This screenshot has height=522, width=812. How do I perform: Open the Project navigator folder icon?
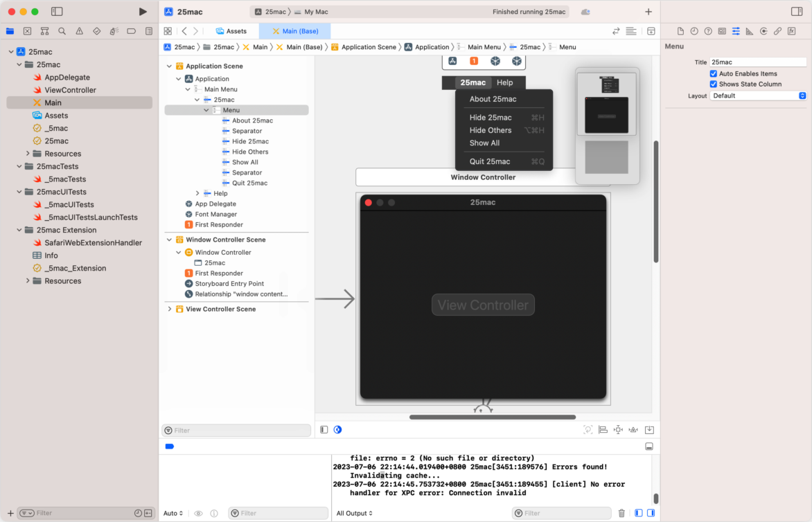tap(10, 31)
